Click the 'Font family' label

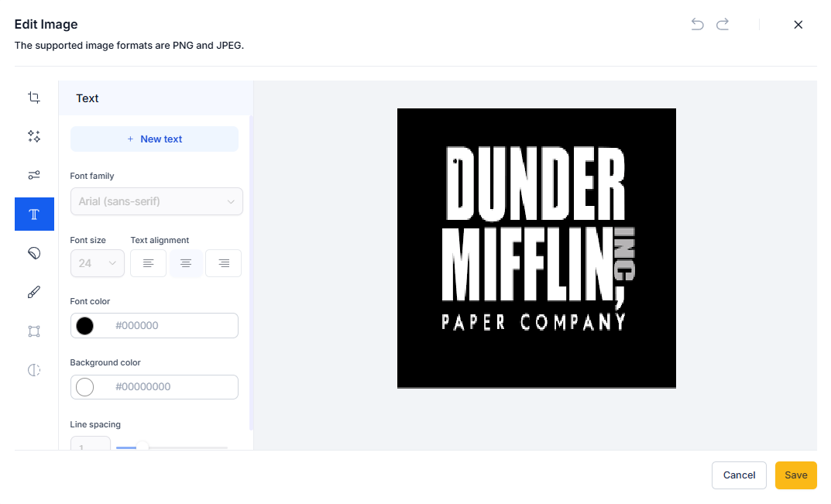(92, 176)
